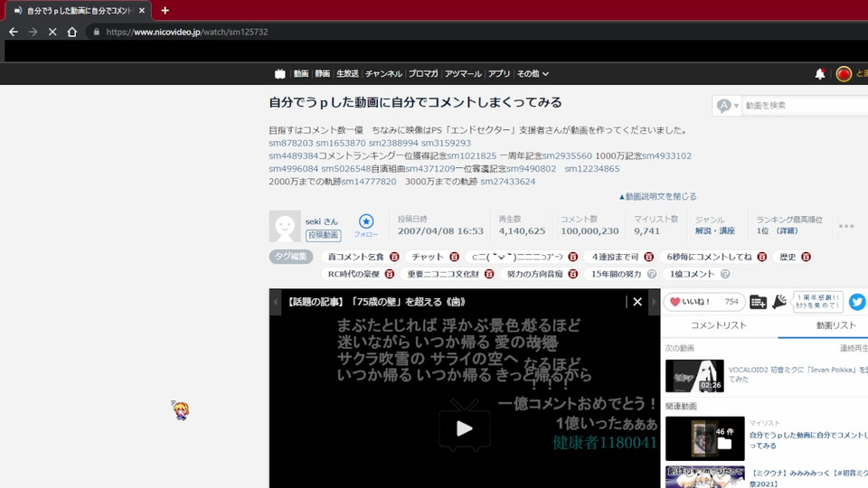Expand the その他 dropdown menu
Screen dimensions: 868x488
[533, 73]
